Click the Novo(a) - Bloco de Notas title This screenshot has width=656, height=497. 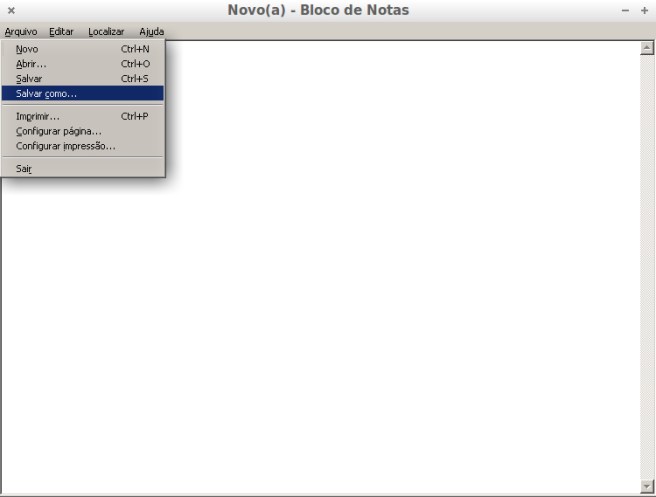(x=318, y=10)
